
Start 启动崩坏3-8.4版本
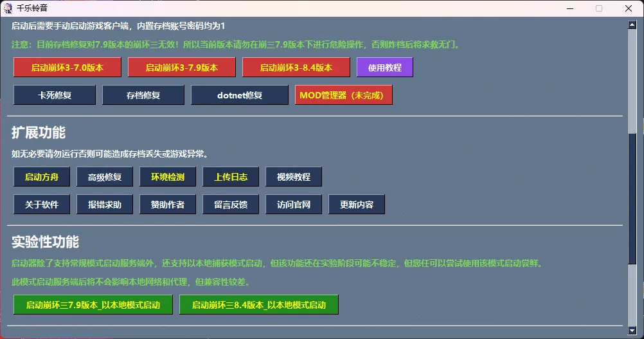(296, 68)
